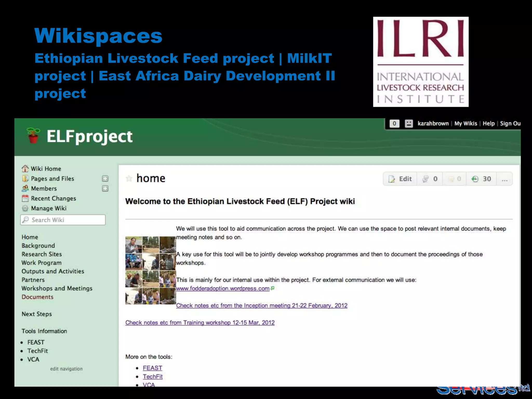Open the Partners page
Viewport: 532px width, 399px height.
(x=33, y=280)
